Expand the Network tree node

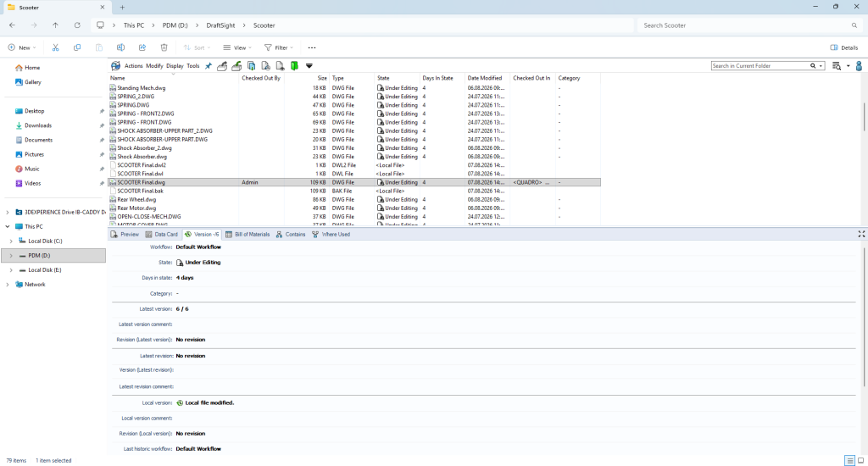8,285
